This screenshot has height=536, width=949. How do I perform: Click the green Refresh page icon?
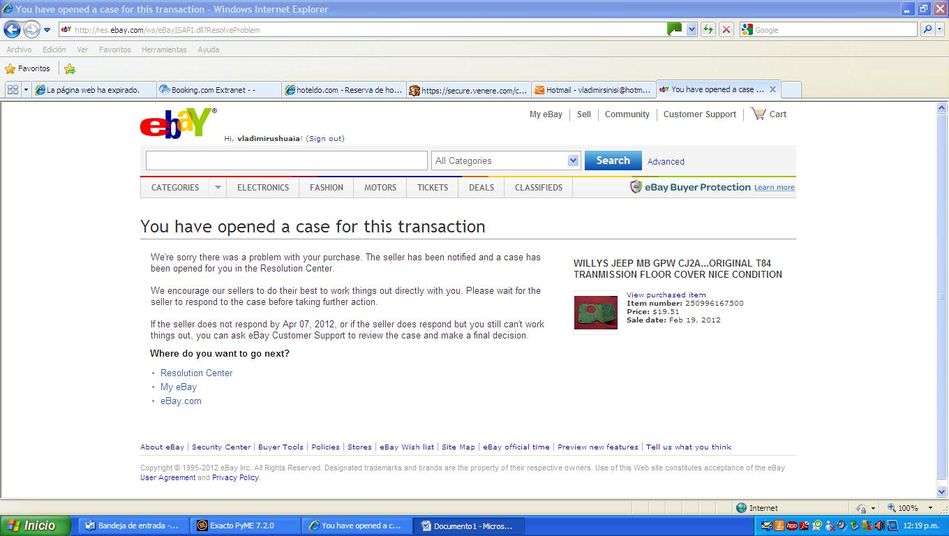pos(708,30)
